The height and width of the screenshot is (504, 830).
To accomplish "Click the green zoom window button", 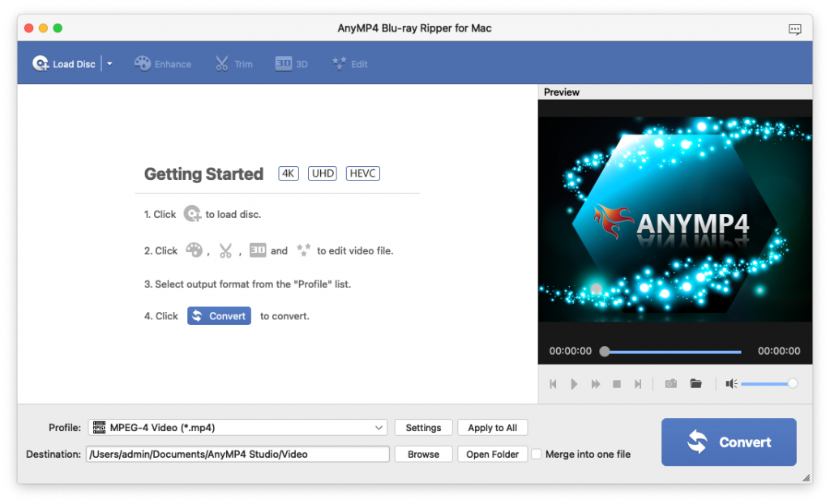I will pyautogui.click(x=58, y=28).
